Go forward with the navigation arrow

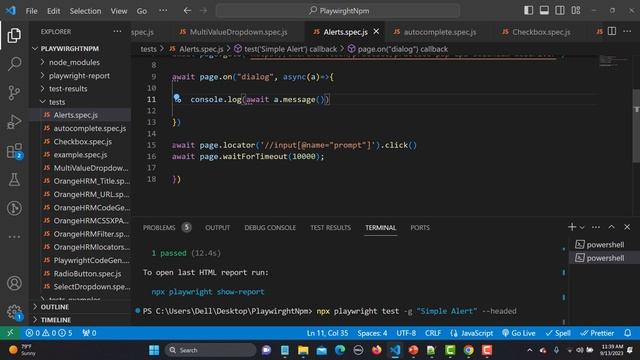click(203, 11)
